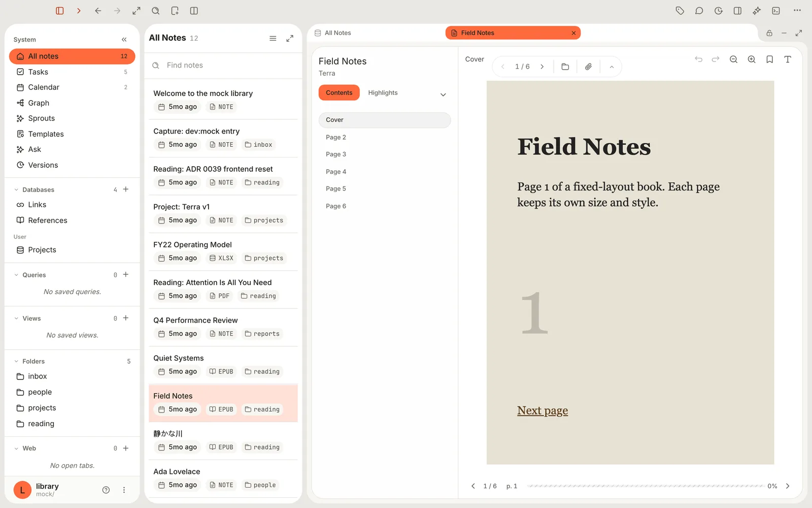Screen dimensions: 812x508
Task: Collapse the Queries section
Action: [16, 275]
